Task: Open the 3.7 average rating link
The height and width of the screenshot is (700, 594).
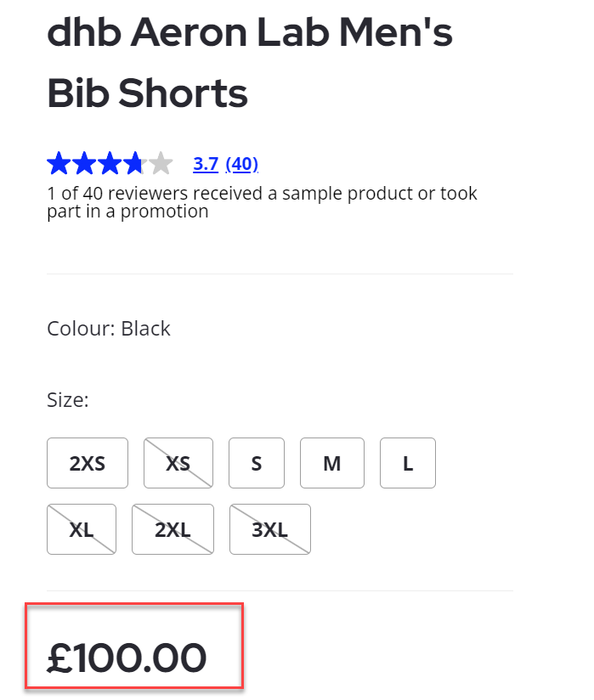Action: pyautogui.click(x=206, y=164)
